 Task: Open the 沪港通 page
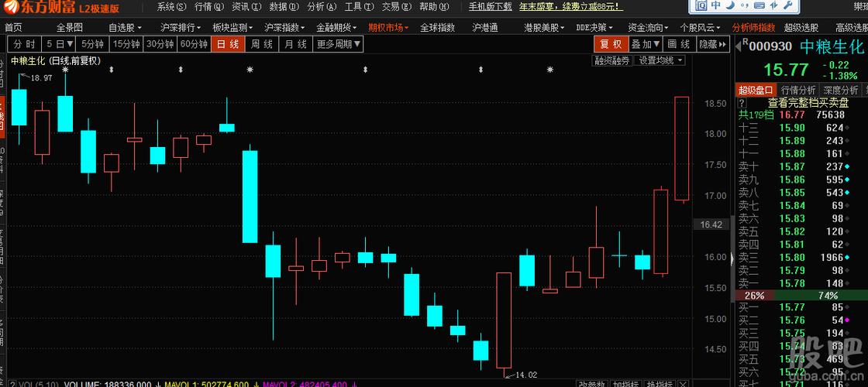485,28
